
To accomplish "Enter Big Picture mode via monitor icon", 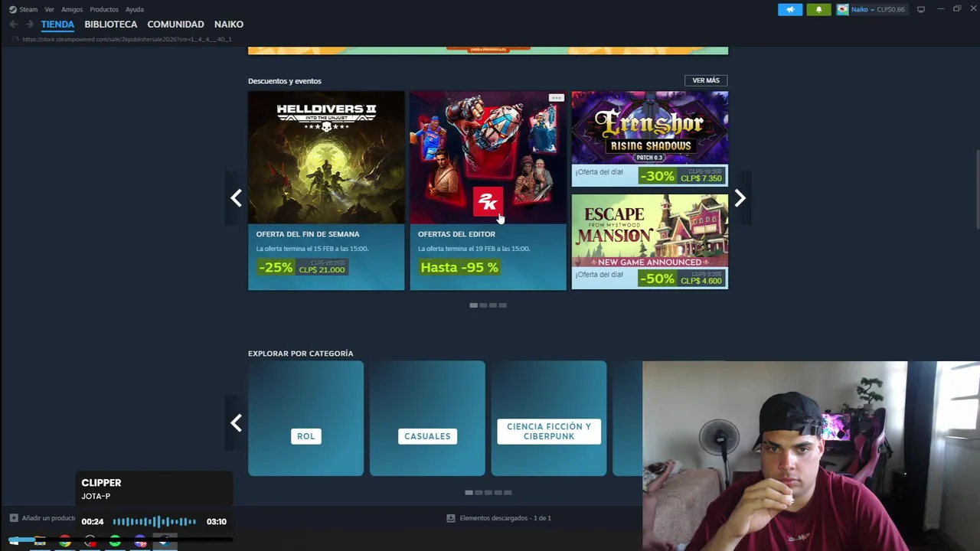I will tap(921, 9).
